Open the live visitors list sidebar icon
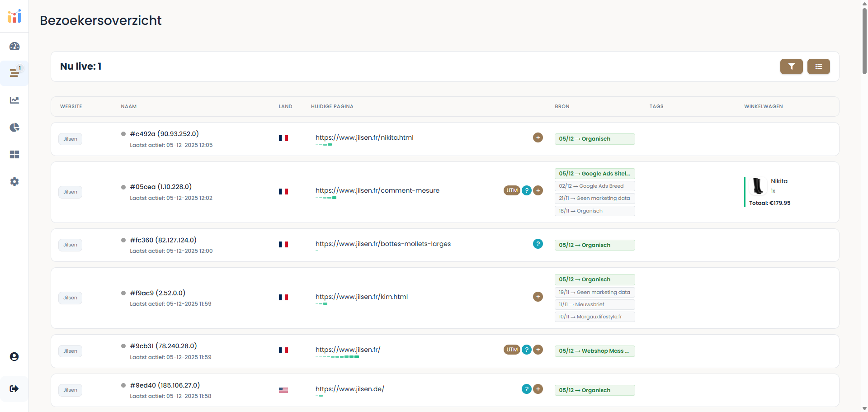 (x=14, y=73)
